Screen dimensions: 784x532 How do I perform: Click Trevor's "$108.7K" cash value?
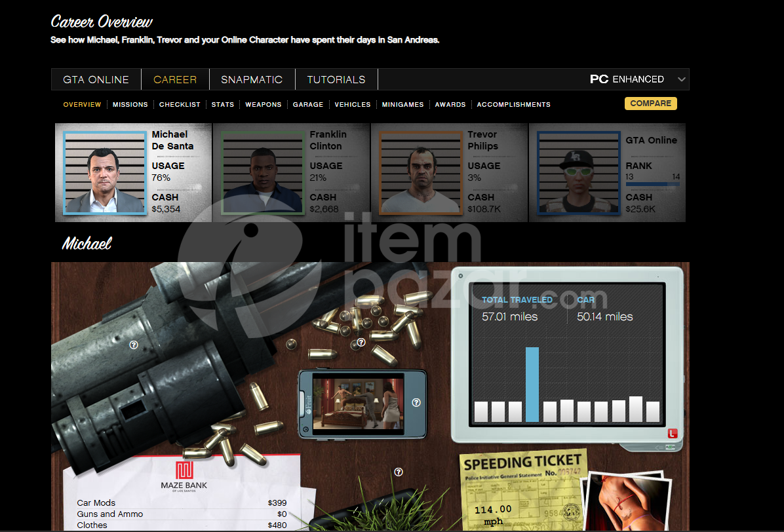coord(484,209)
